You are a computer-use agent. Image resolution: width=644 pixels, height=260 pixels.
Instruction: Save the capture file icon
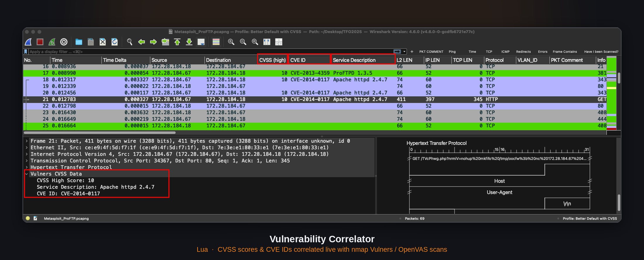pyautogui.click(x=91, y=42)
